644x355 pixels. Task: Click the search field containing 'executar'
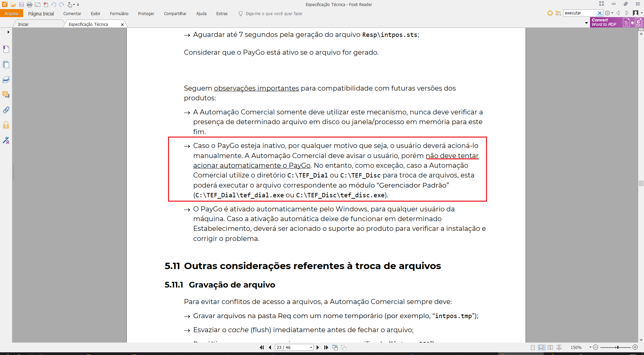click(x=580, y=13)
